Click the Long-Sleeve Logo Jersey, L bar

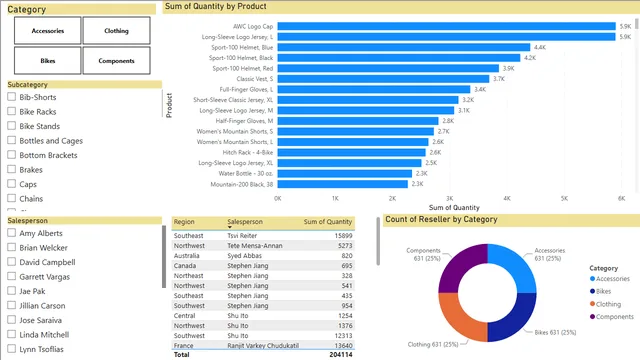coord(447,37)
